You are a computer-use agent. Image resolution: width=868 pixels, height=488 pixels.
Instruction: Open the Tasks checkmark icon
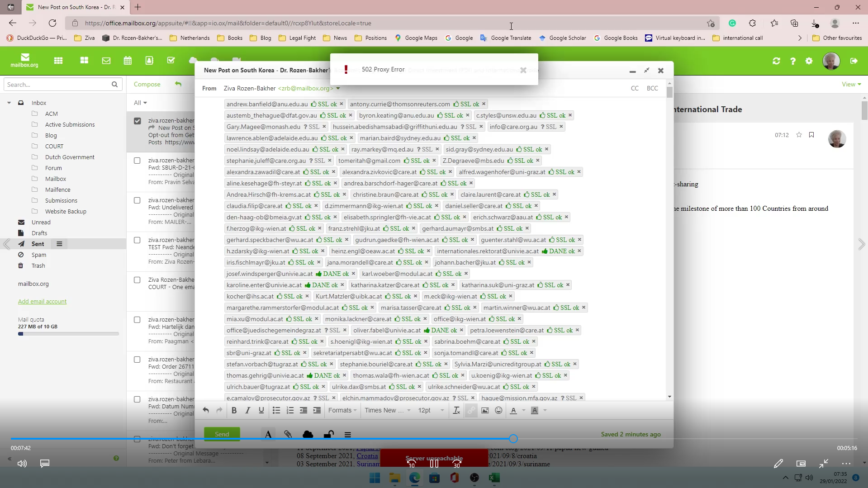(x=171, y=61)
